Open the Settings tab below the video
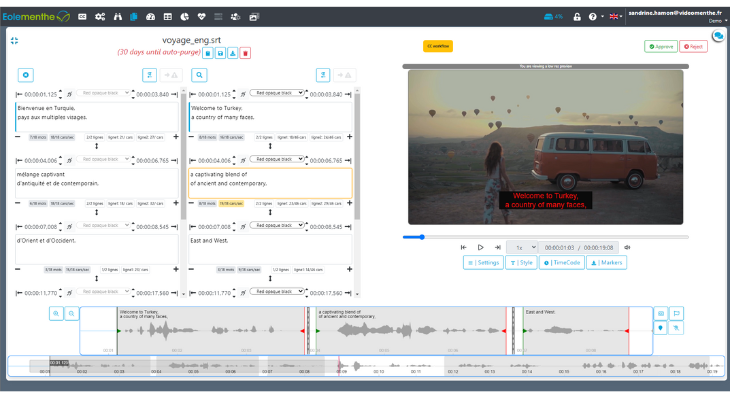This screenshot has width=730, height=400. [483, 263]
